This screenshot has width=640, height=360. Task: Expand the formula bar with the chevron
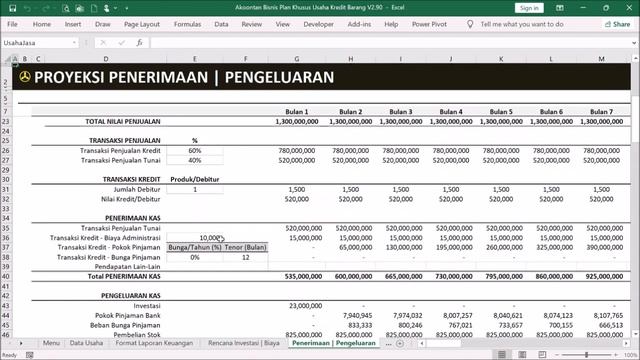634,42
